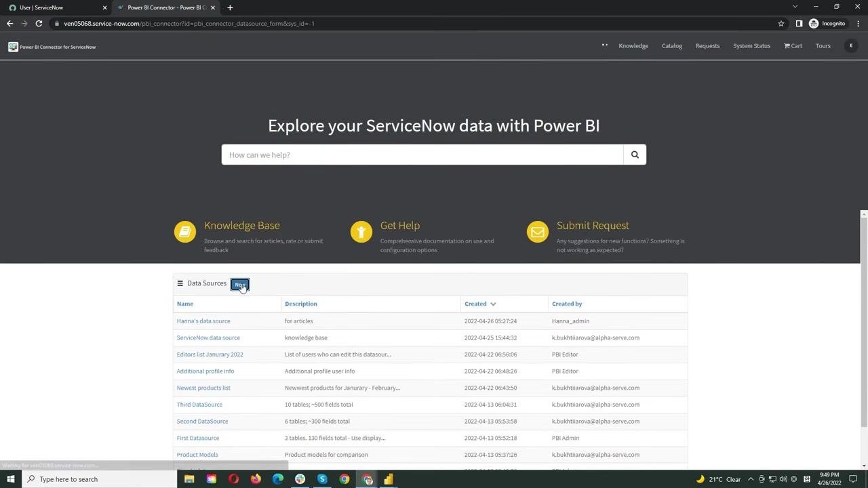The width and height of the screenshot is (868, 488).
Task: Open Skype from the taskbar
Action: [322, 479]
